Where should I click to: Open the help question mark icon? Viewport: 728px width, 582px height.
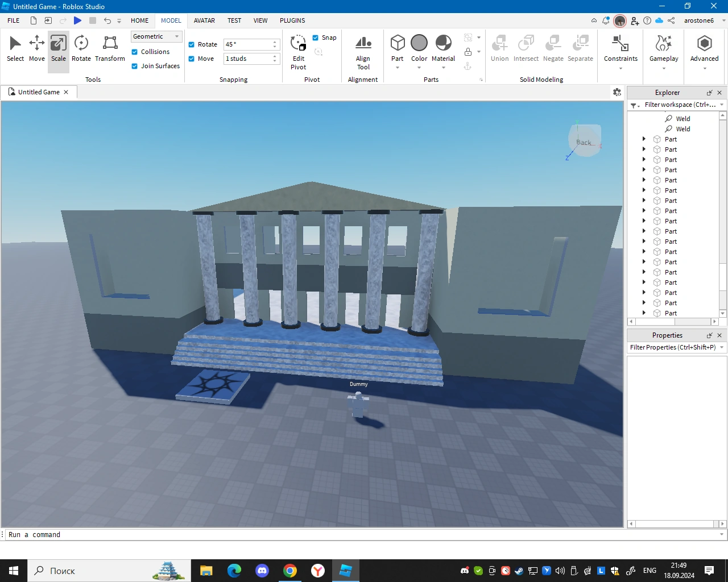[x=647, y=20]
